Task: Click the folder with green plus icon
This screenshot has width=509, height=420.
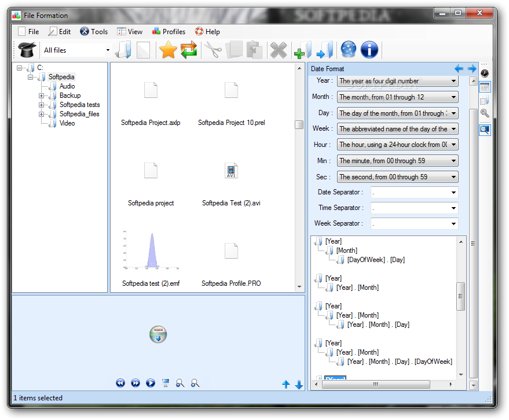Action: [303, 50]
